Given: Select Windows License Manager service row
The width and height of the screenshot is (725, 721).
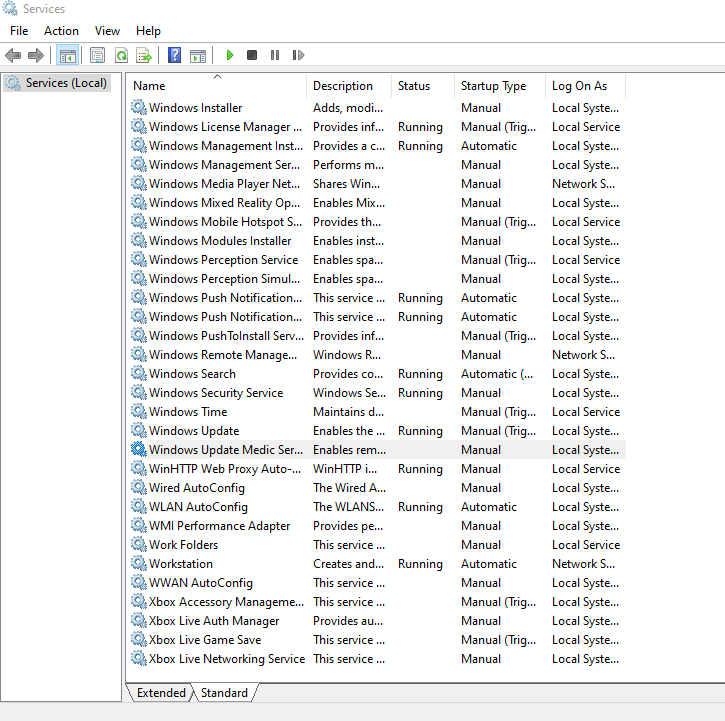Looking at the screenshot, I should coord(377,127).
